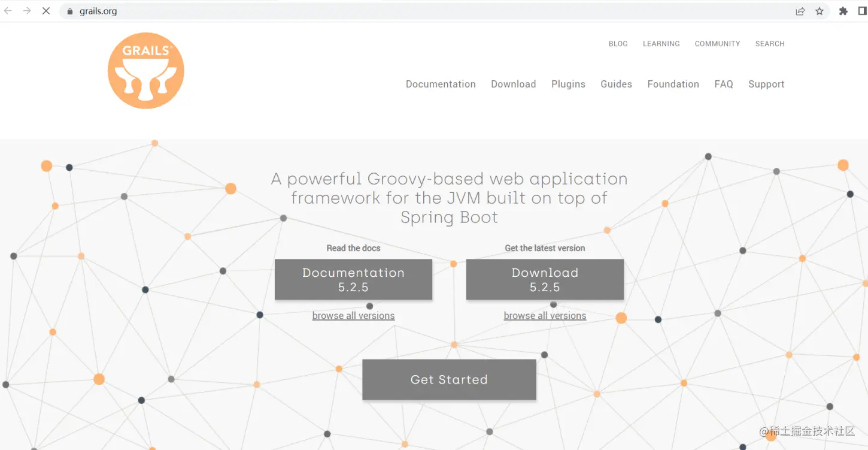Click the 'Read the docs' text
Viewport: 868px width, 450px height.
tap(353, 248)
